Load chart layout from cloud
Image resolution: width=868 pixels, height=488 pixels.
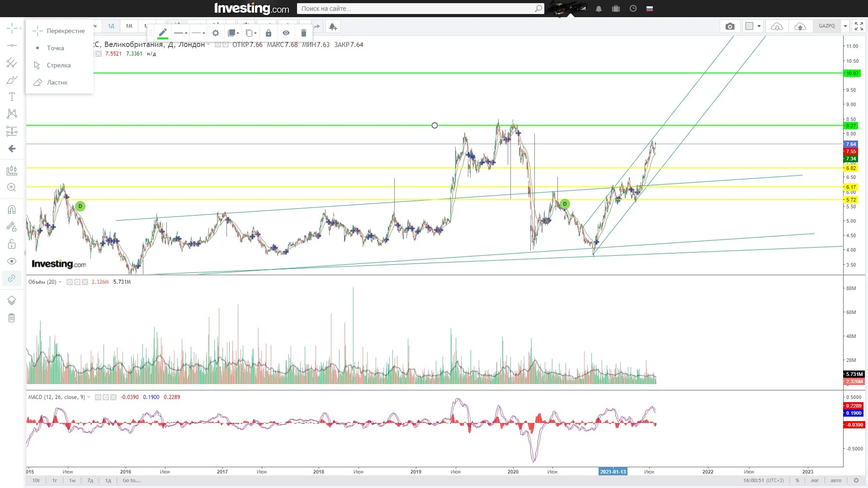pyautogui.click(x=777, y=27)
